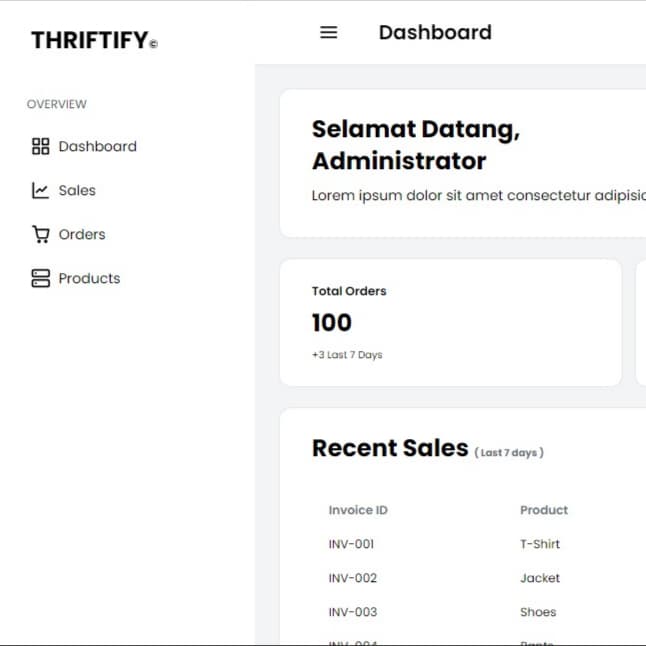Click the Recent Sales heading
Viewport: 646px width, 646px height.
click(390, 448)
